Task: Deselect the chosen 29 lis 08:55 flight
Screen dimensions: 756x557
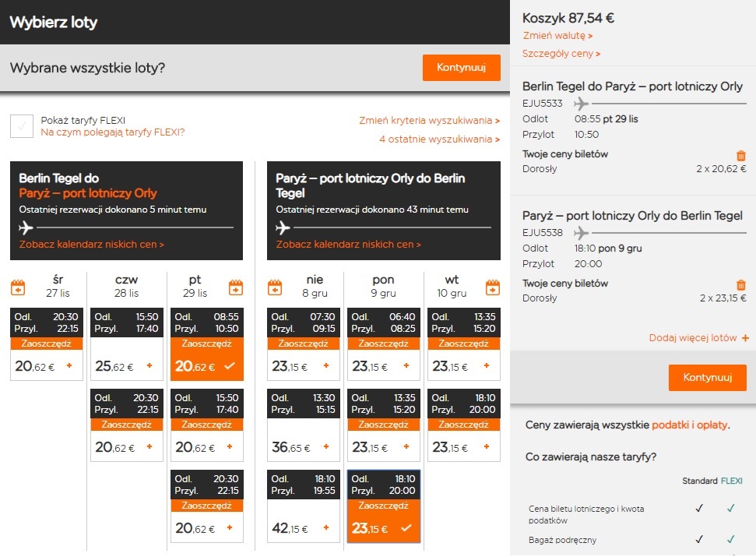Action: click(x=207, y=344)
